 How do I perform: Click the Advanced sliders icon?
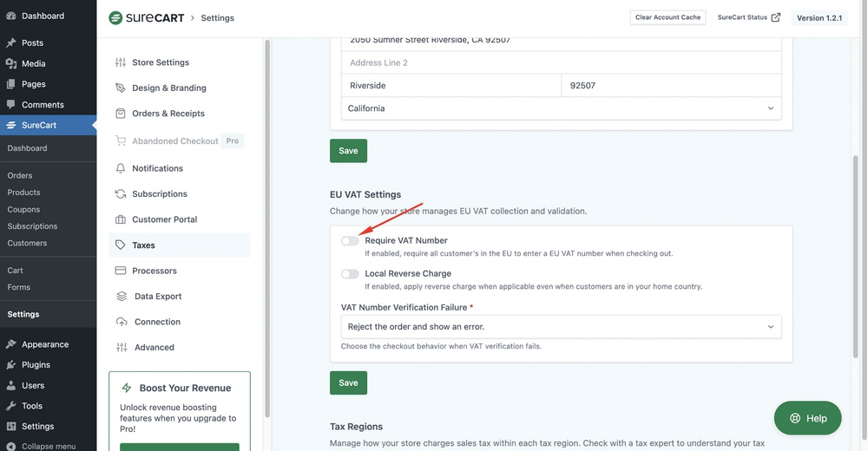122,347
